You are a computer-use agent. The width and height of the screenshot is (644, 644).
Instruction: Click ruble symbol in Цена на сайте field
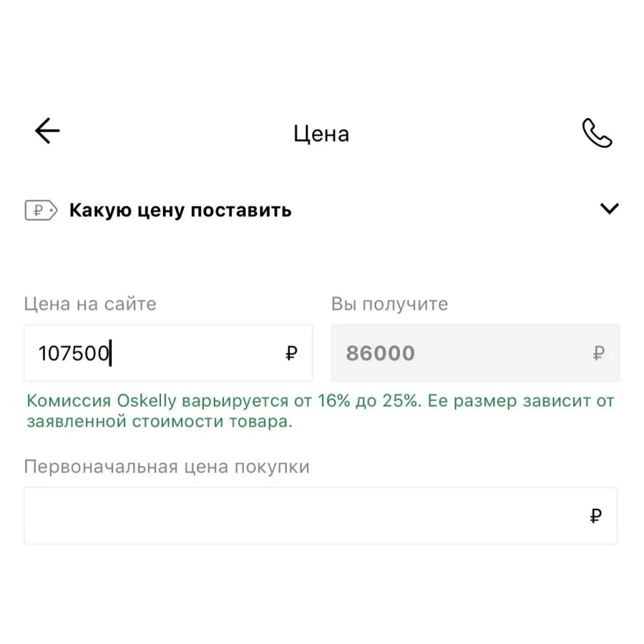291,353
